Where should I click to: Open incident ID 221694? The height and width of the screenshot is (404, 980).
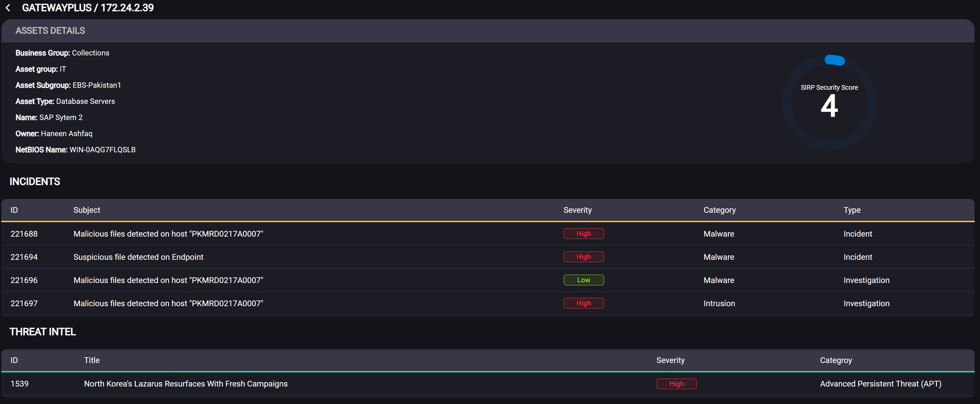[24, 257]
